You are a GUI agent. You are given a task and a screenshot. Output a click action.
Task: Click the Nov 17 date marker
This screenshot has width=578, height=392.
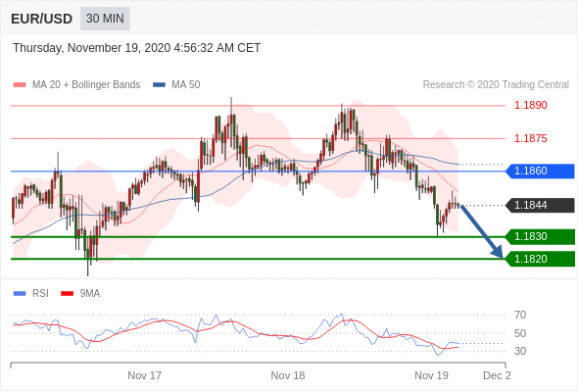pos(145,375)
